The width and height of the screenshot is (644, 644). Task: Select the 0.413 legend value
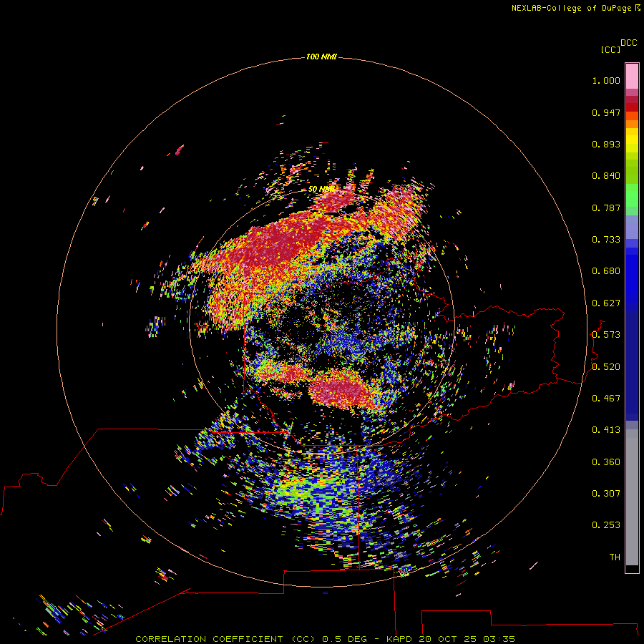[x=606, y=430]
